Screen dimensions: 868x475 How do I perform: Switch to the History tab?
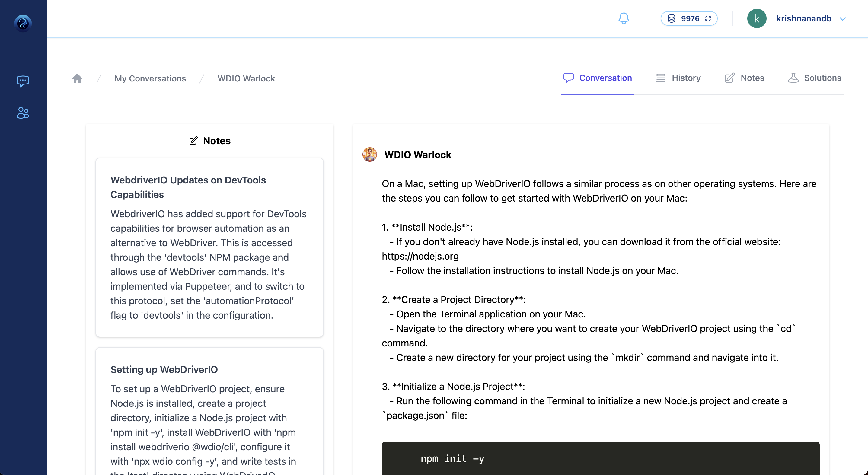coord(679,78)
